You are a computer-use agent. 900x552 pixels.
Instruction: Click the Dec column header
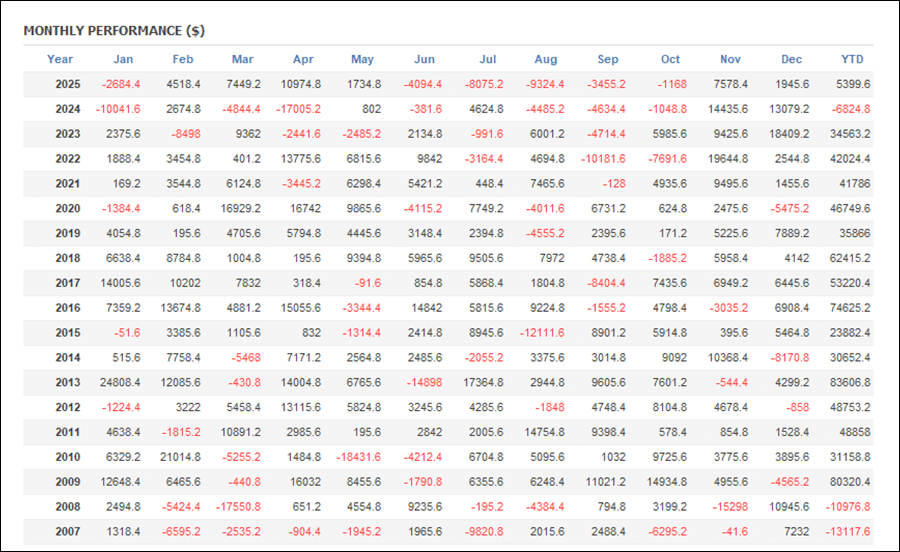(x=791, y=59)
